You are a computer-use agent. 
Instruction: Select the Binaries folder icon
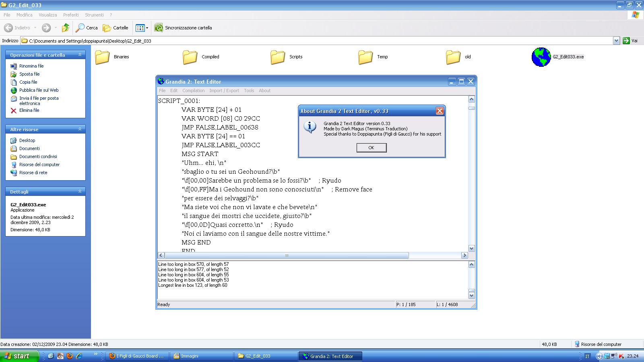tap(102, 57)
